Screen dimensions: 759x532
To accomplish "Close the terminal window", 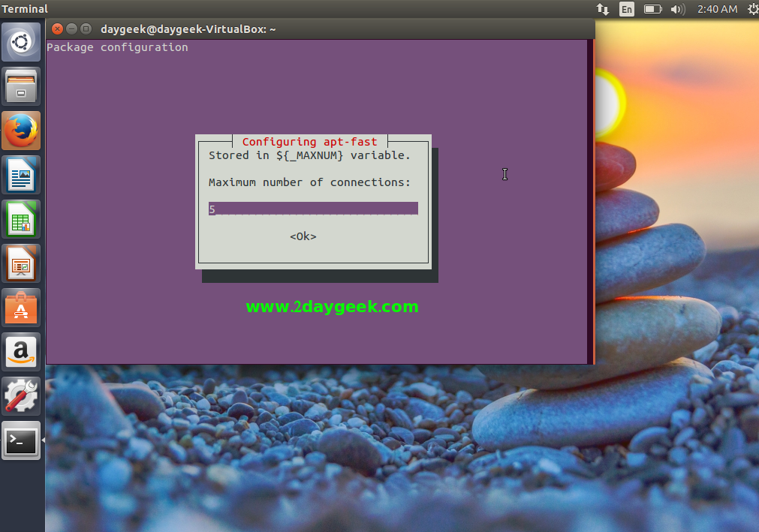I will pyautogui.click(x=58, y=29).
